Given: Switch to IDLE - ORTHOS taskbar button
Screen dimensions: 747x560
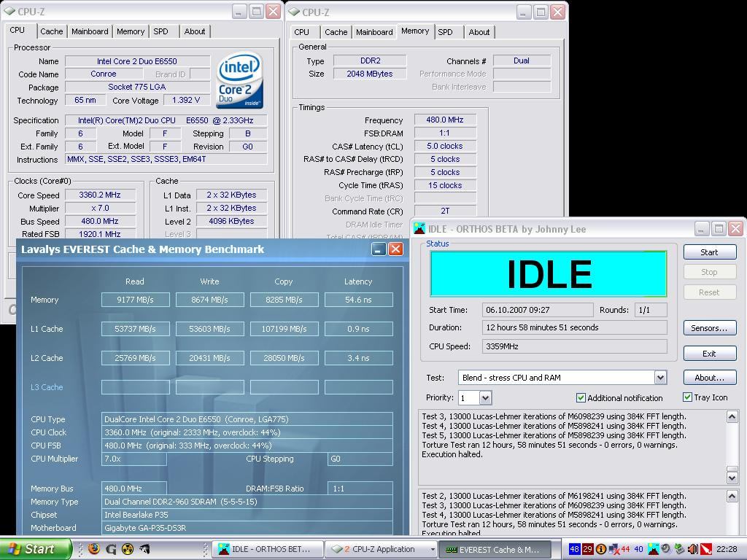Looking at the screenshot, I should pos(267,549).
